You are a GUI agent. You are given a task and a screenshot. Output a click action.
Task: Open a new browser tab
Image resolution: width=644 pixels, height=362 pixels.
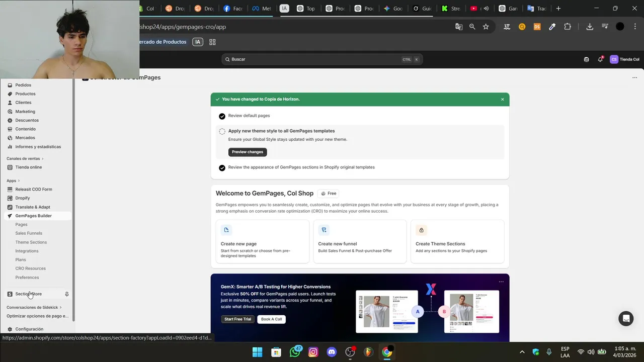click(x=558, y=9)
